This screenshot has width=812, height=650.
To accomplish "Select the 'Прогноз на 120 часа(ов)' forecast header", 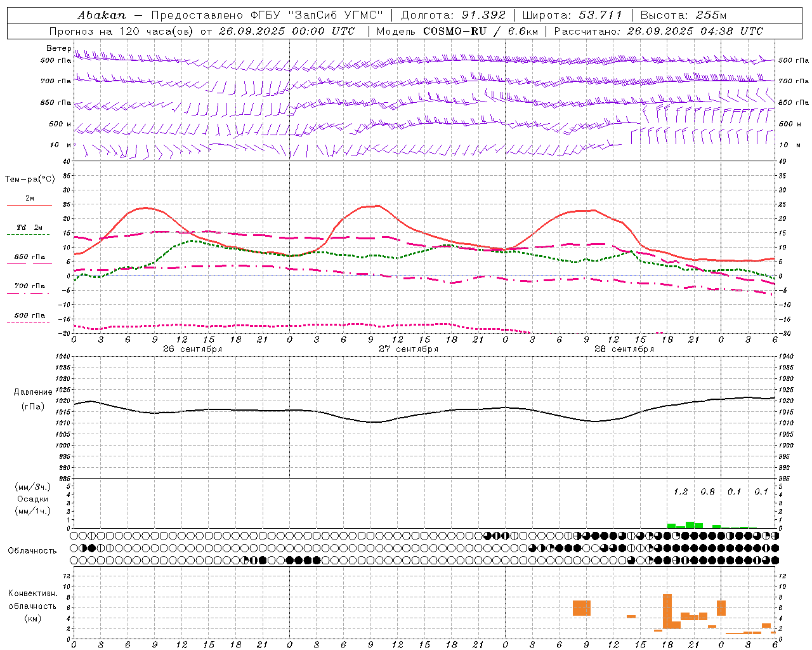I will point(122,31).
